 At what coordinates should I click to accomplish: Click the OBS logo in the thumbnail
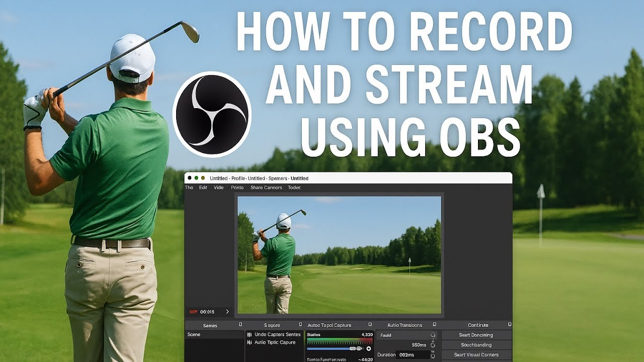212,114
